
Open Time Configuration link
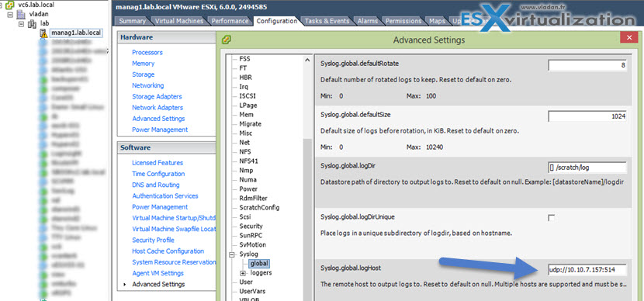pos(158,174)
